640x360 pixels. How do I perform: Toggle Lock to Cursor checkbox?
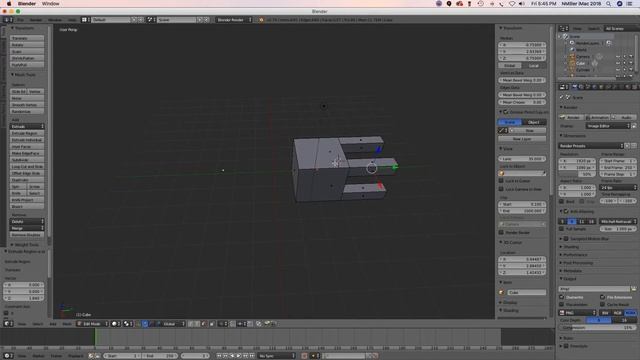click(501, 181)
